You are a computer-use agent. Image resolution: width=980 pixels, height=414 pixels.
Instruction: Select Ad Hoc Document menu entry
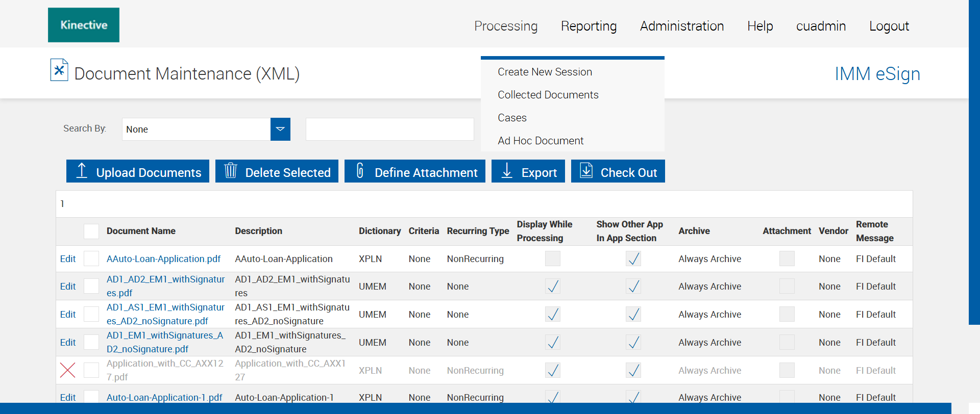(x=541, y=141)
